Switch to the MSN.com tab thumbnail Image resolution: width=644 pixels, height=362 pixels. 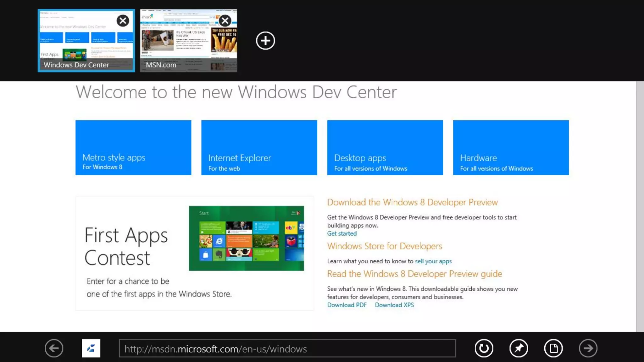coord(182,47)
